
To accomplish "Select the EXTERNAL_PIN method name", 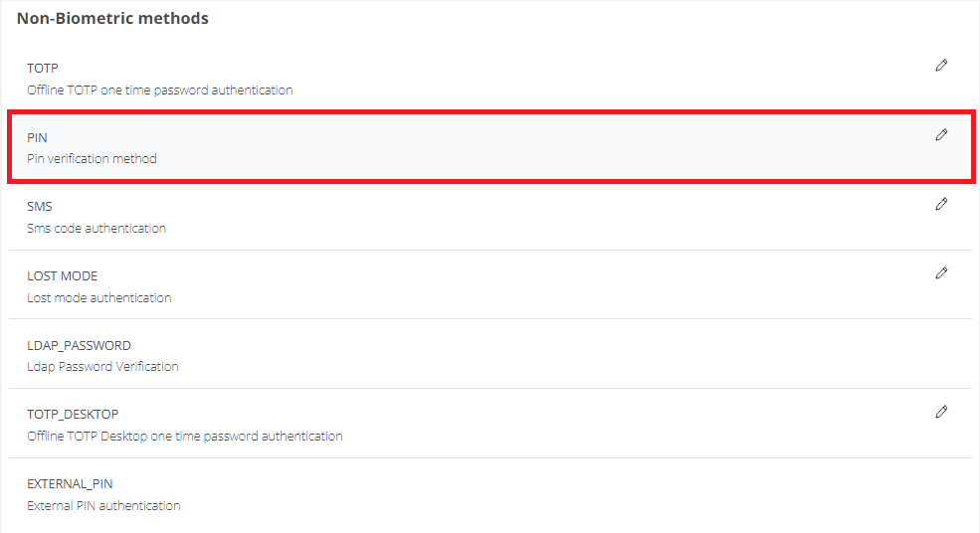I will pos(70,484).
